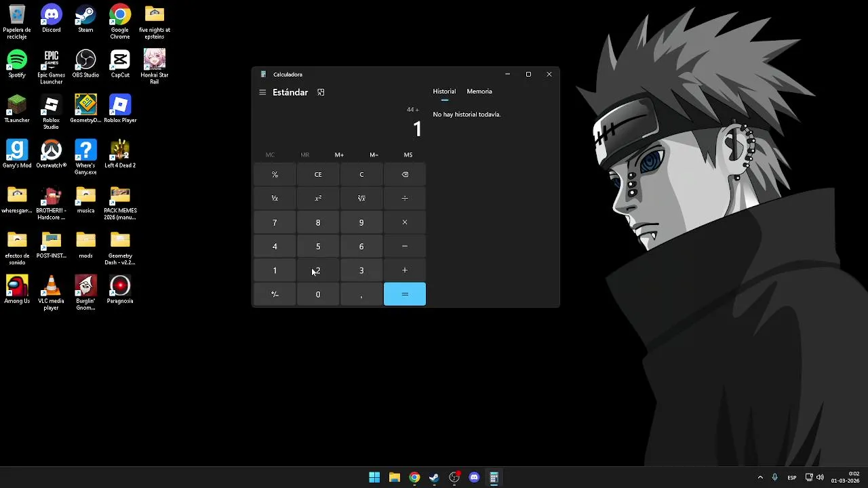Click digit 4 on keypad
Screen dimensions: 868x488
click(x=275, y=246)
